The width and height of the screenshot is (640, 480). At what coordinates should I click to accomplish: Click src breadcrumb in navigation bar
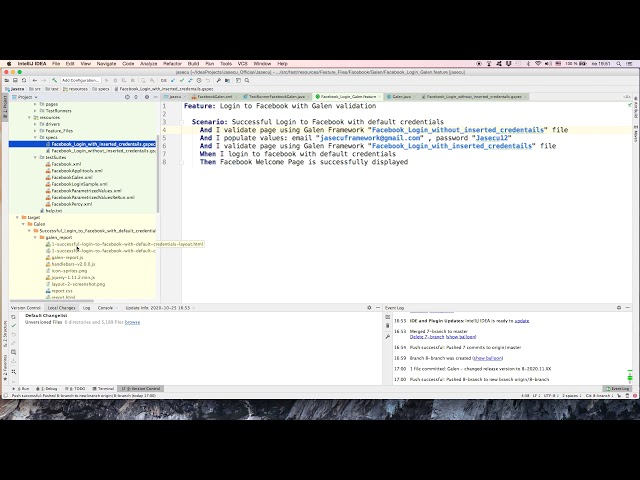coord(35,89)
